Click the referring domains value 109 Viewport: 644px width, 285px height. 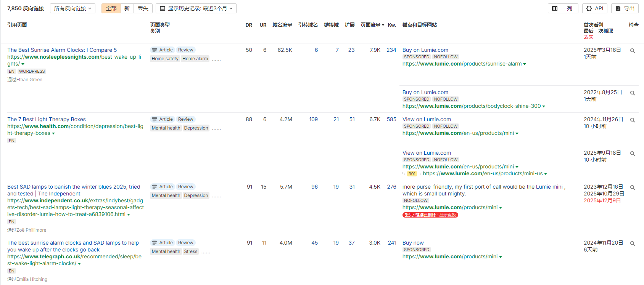tap(313, 119)
